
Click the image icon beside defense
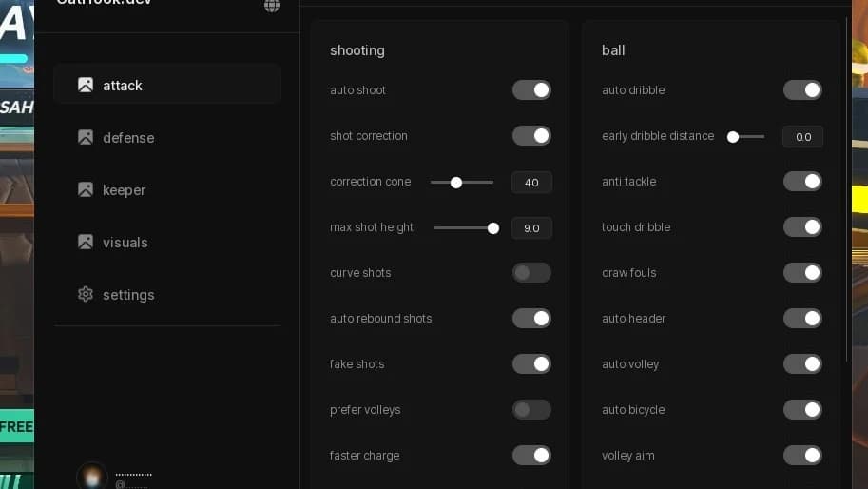tap(86, 137)
